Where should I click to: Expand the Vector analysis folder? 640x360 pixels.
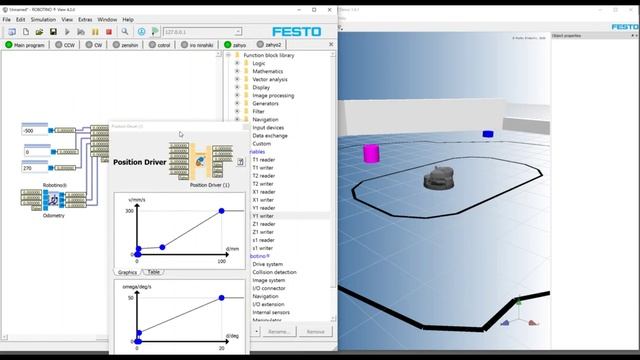(x=237, y=79)
